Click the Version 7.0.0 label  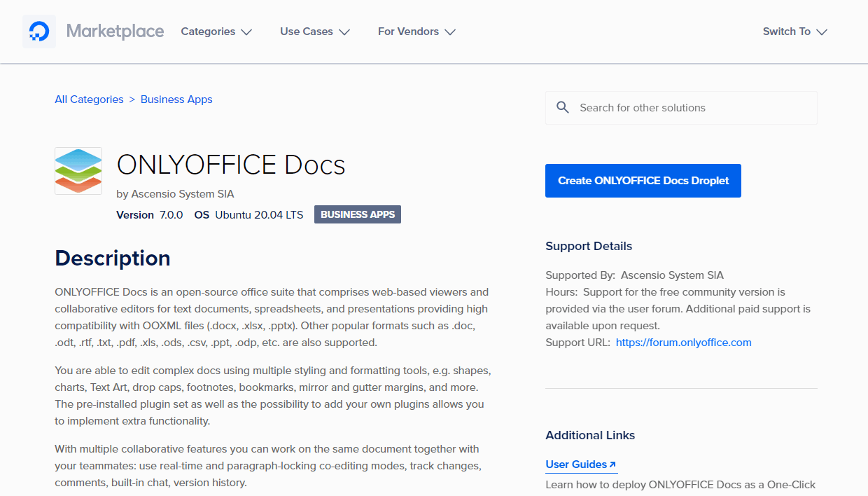tap(150, 214)
